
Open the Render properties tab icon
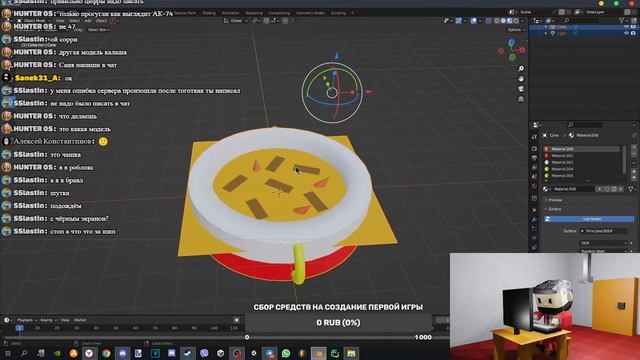(x=534, y=149)
